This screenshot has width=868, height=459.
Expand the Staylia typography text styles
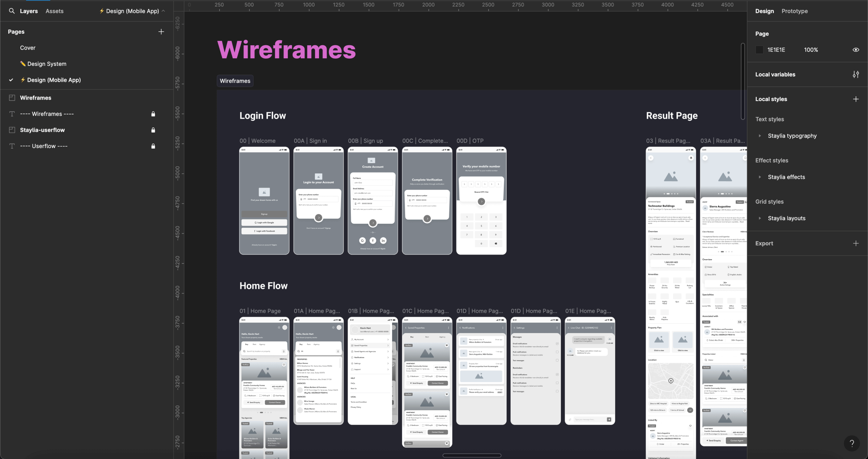coord(760,136)
